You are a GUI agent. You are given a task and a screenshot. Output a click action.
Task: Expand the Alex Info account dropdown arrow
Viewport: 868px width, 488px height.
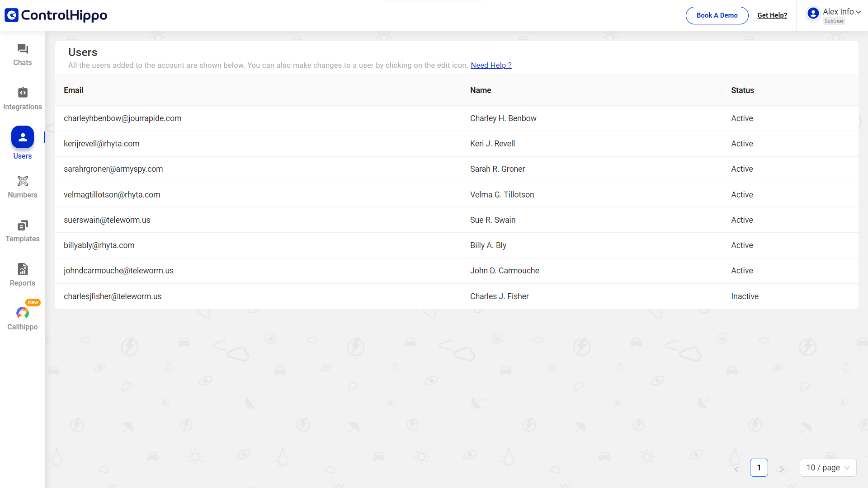(858, 12)
